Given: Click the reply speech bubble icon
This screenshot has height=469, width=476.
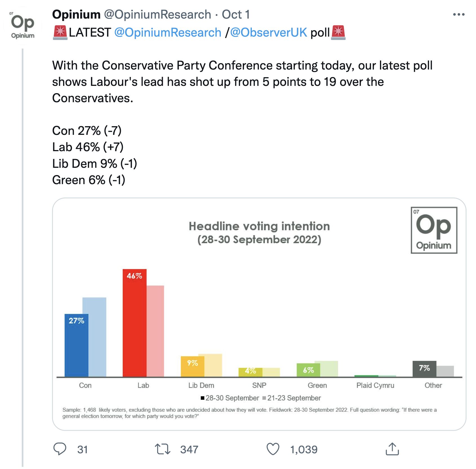Looking at the screenshot, I should 60,449.
